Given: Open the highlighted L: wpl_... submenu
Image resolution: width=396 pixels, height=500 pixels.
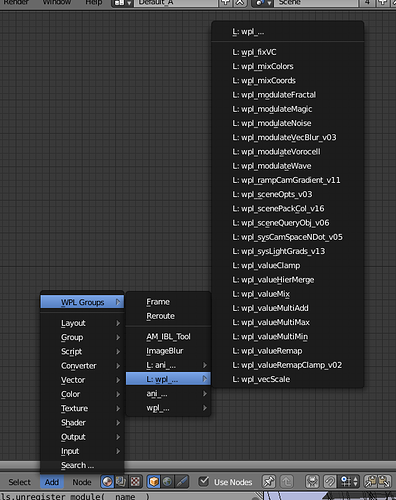Looking at the screenshot, I should [168, 379].
